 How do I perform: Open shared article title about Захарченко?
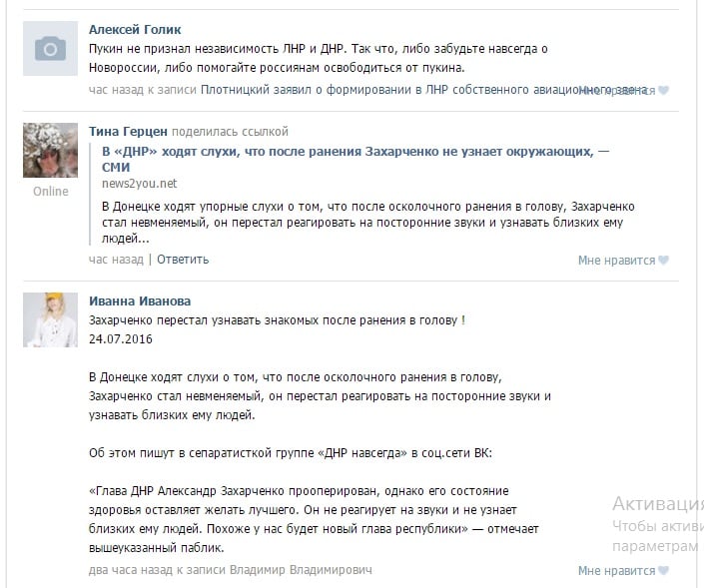355,159
